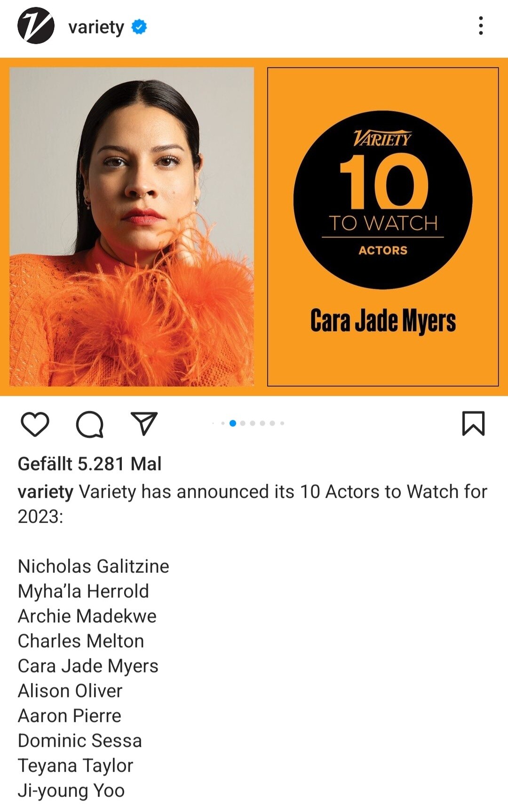Like the post with the heart icon
Viewport: 508px width, 812px height.
35,424
